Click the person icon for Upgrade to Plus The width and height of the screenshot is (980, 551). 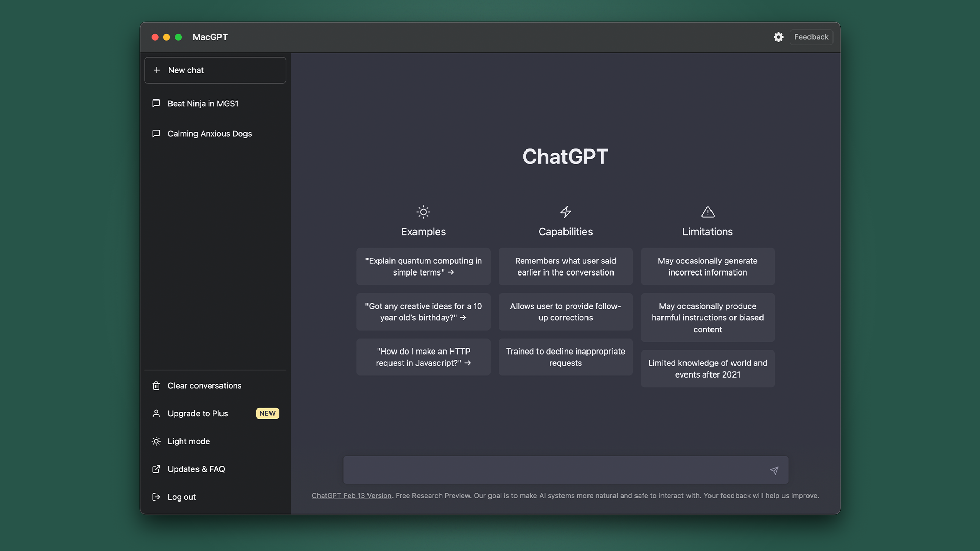(x=156, y=413)
